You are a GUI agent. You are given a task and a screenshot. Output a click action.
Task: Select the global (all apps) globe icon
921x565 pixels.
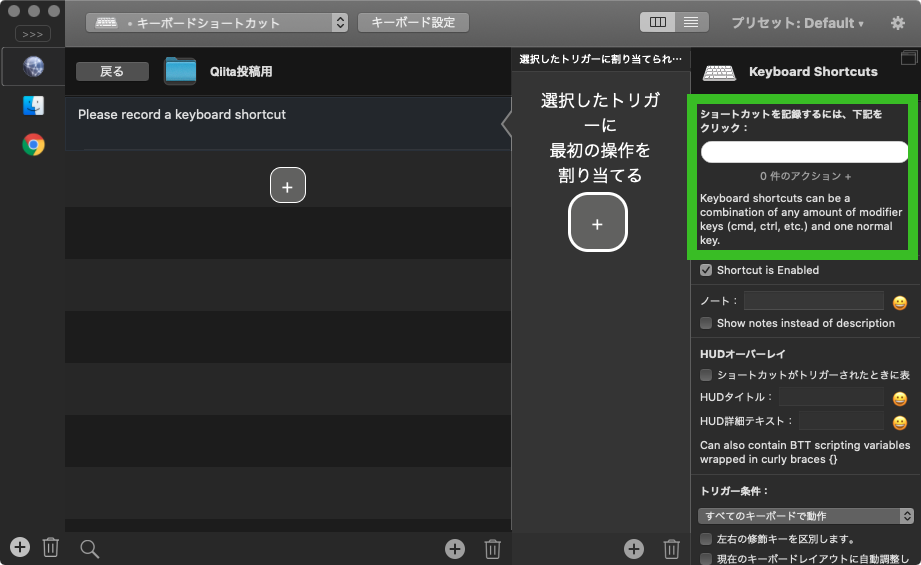33,66
